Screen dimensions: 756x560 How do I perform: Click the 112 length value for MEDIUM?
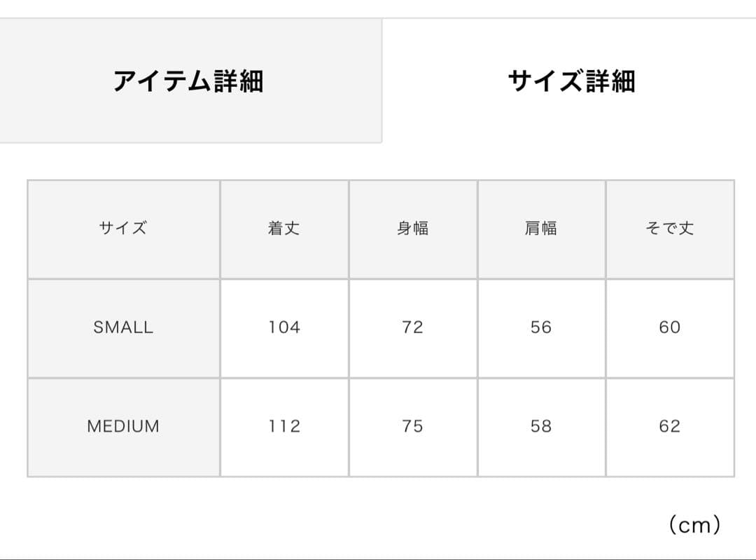(283, 426)
